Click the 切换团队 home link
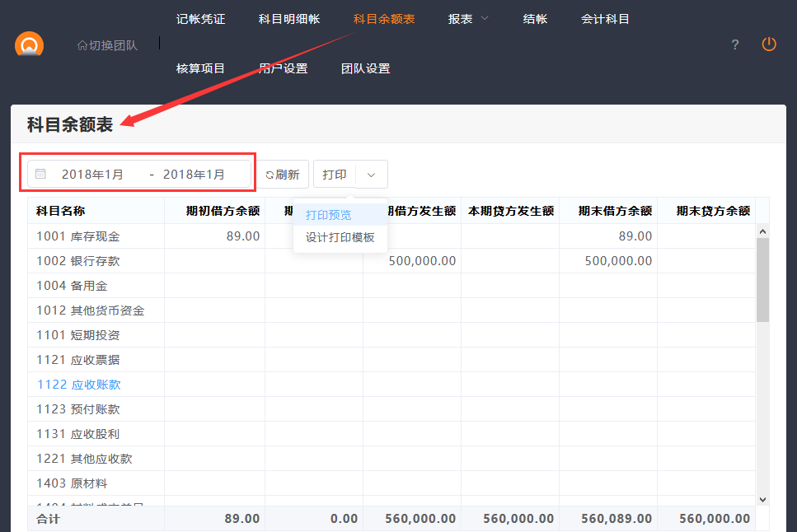Viewport: 797px width, 532px height. pos(107,45)
